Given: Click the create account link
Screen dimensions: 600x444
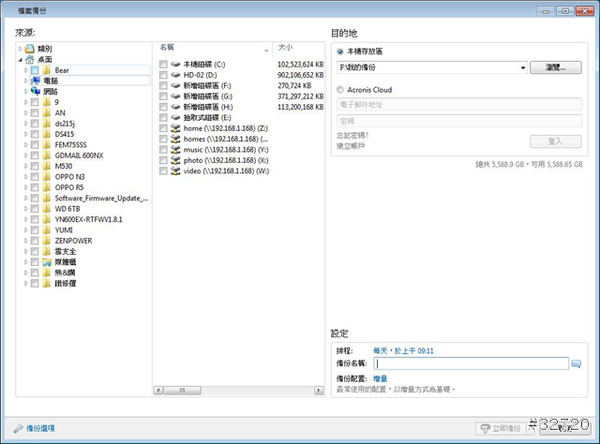Looking at the screenshot, I should (351, 146).
